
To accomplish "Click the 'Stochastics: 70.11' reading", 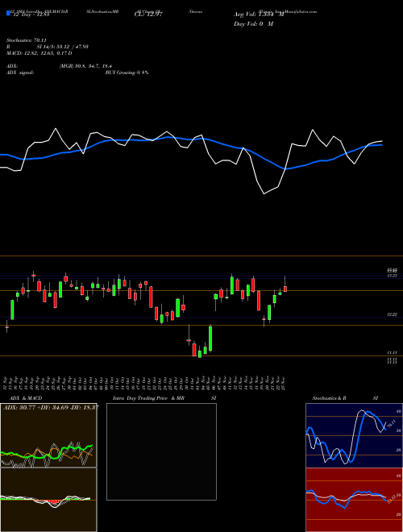I will coord(26,40).
